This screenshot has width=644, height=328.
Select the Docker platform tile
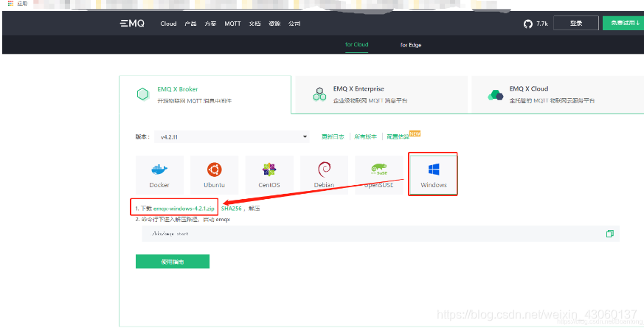point(159,175)
